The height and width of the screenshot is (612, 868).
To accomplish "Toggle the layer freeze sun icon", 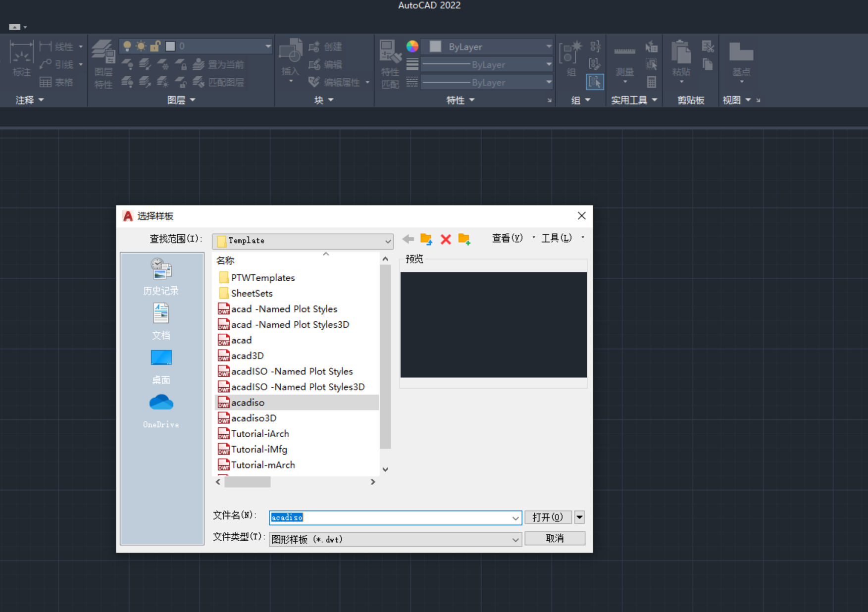I will [x=141, y=46].
